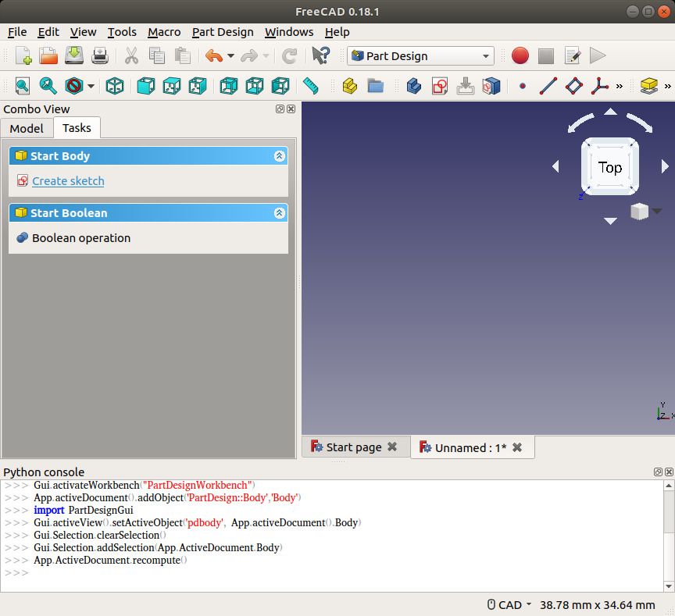Open the redo history dropdown arrow
This screenshot has height=616, width=675.
click(x=266, y=56)
